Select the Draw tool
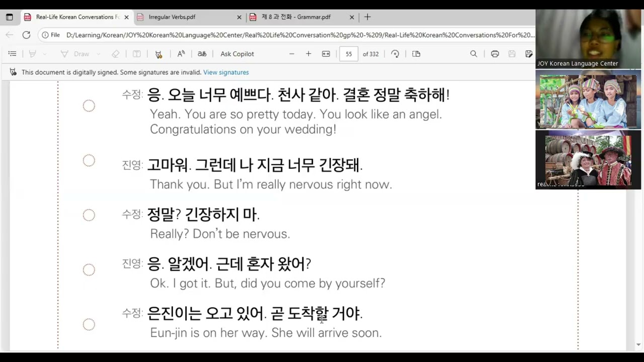The height and width of the screenshot is (362, 644). 74,54
